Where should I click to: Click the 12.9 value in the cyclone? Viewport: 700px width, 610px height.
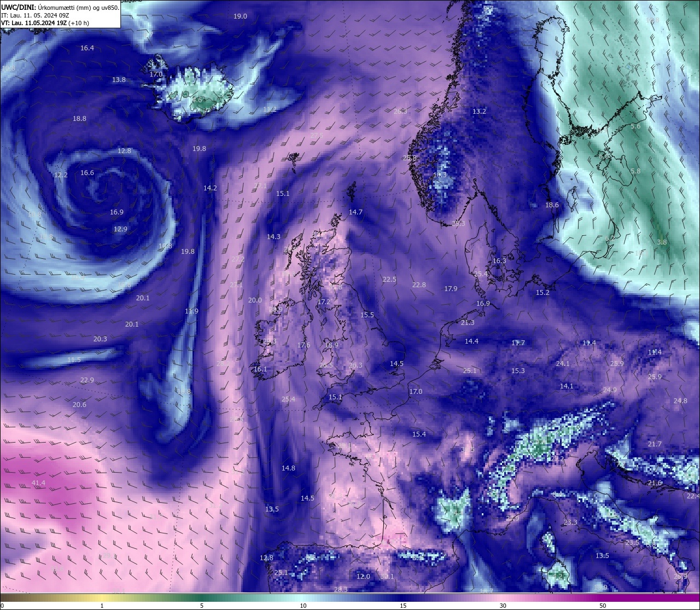pyautogui.click(x=120, y=229)
